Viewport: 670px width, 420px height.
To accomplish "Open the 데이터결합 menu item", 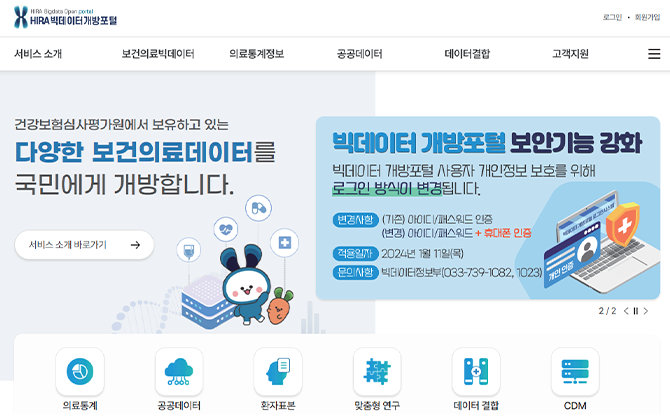I will click(467, 54).
